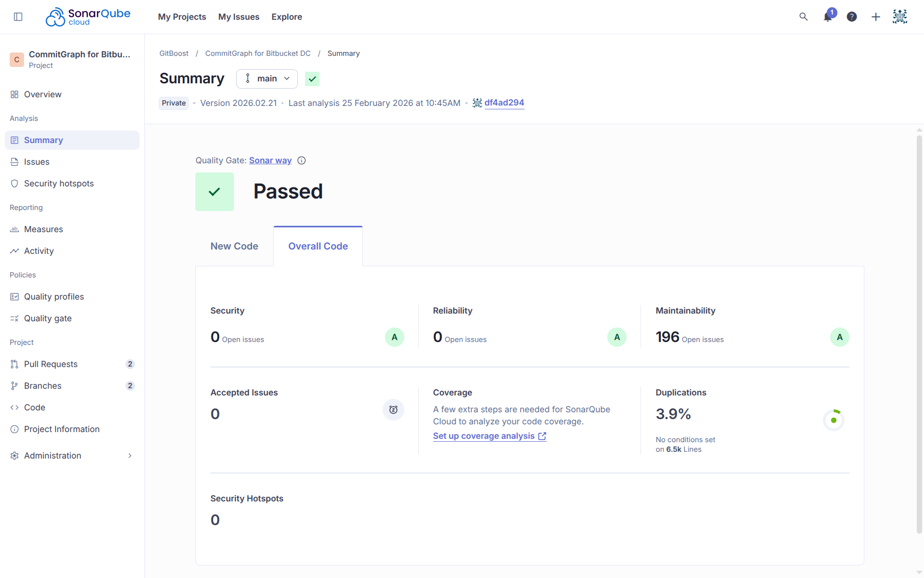The height and width of the screenshot is (578, 924).
Task: Open Branches in sidebar
Action: (43, 386)
